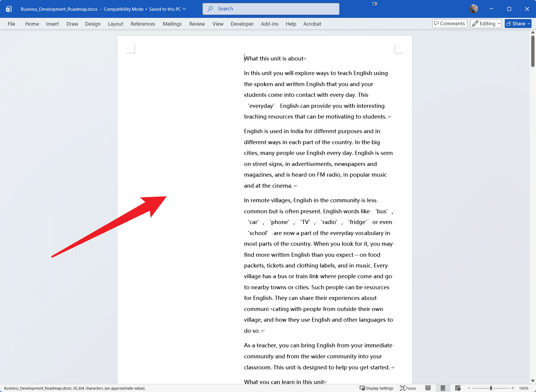Switch to the Home tab

click(32, 24)
